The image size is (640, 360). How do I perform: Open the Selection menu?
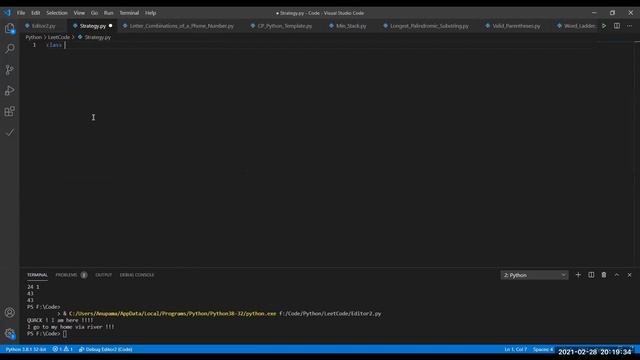point(57,13)
